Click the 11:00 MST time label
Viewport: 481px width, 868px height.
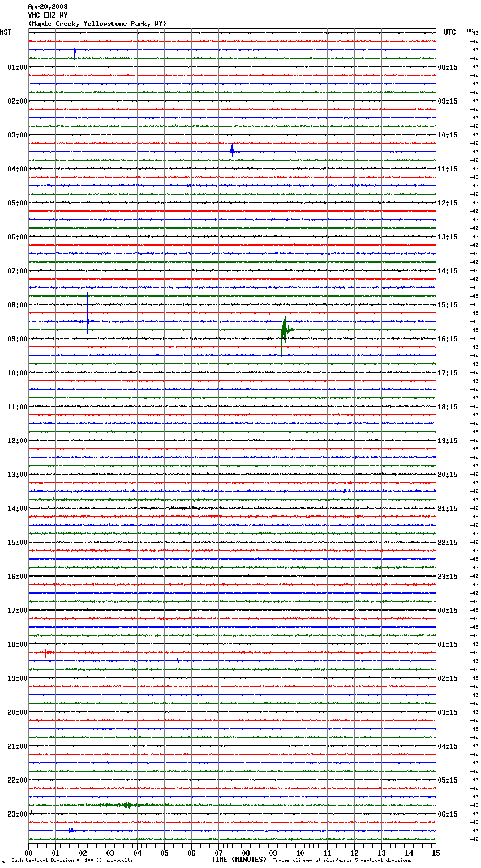coord(18,407)
